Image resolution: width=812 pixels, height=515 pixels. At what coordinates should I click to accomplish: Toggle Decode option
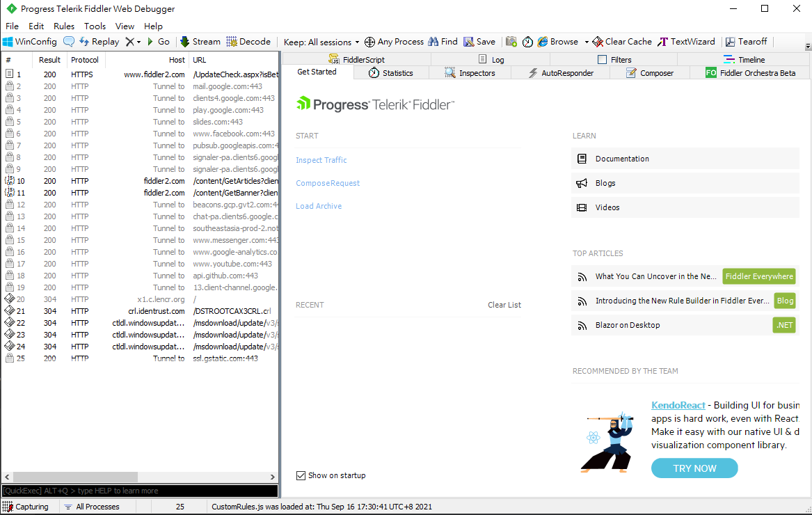point(248,42)
